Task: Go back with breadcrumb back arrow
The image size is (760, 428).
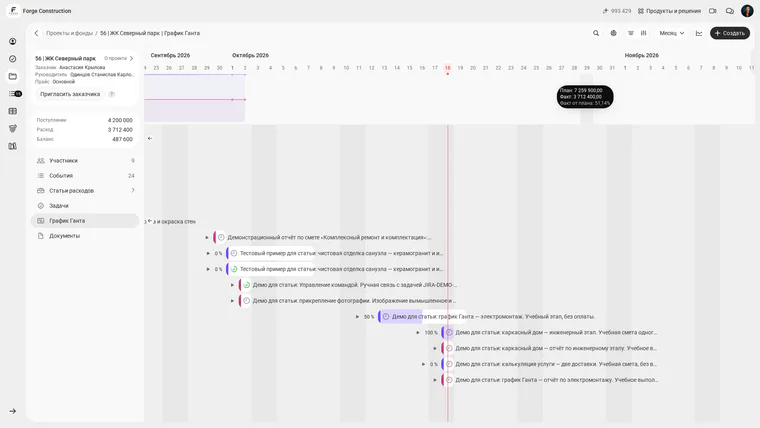Action: [x=36, y=33]
